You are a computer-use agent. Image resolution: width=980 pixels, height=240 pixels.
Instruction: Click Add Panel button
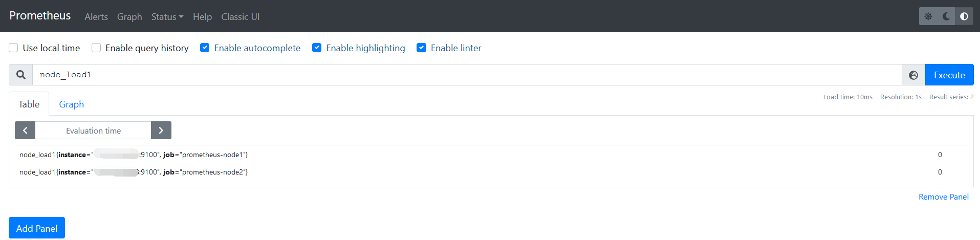click(37, 228)
